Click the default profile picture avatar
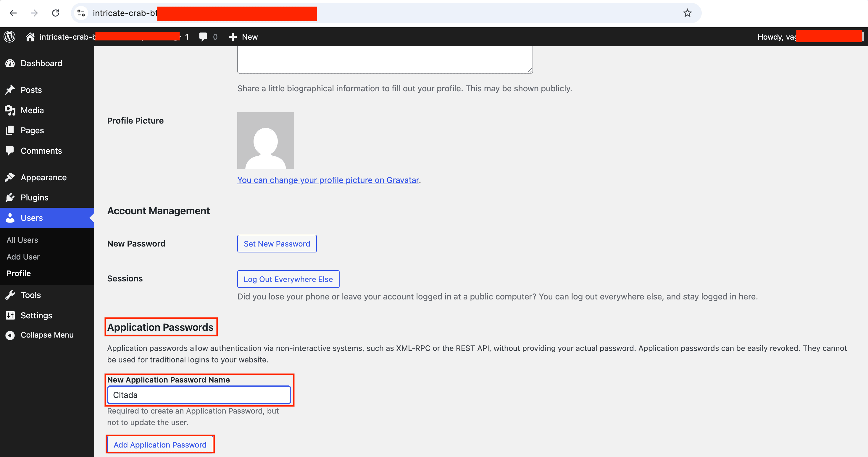The height and width of the screenshot is (457, 868). [x=266, y=141]
